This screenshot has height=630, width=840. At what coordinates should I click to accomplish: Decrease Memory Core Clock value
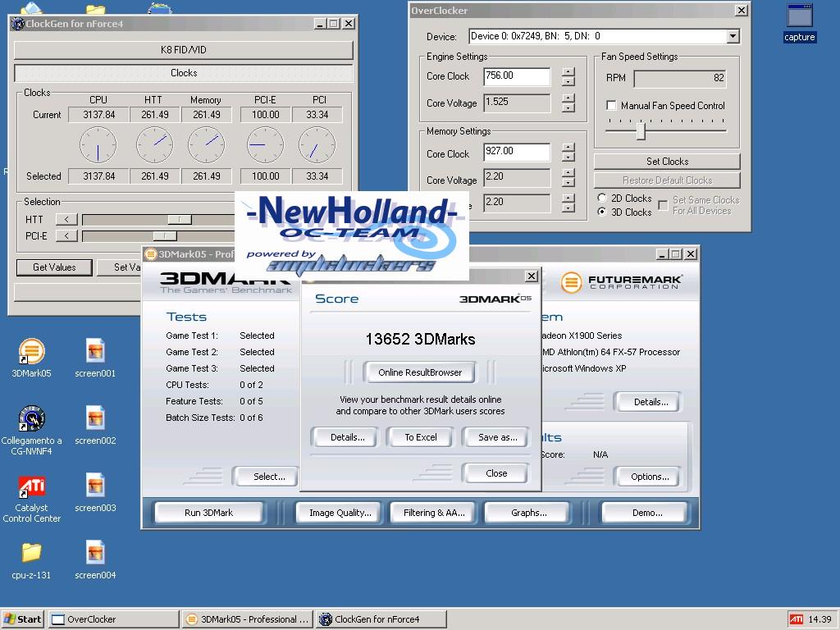[568, 157]
